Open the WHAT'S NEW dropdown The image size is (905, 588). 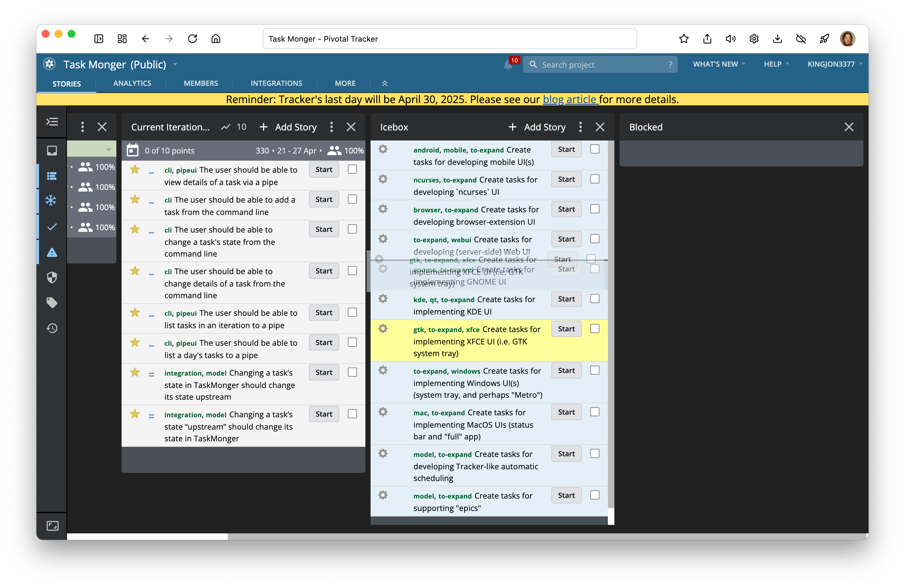pyautogui.click(x=719, y=64)
